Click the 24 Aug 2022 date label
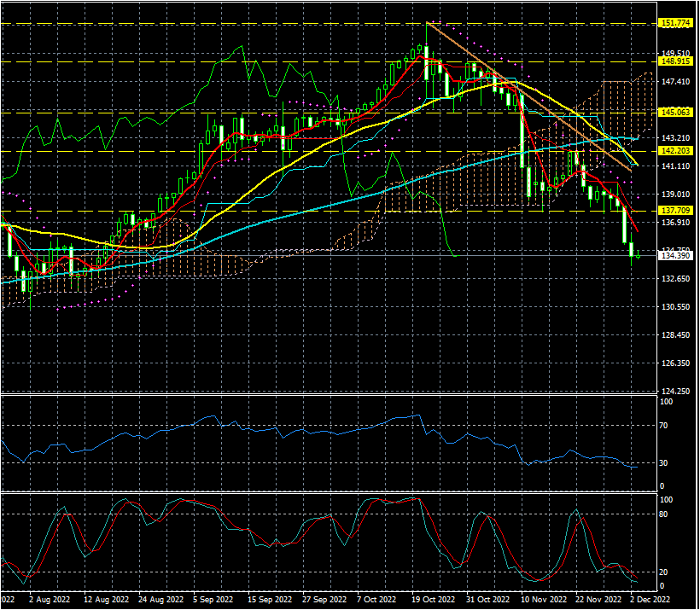 160,599
